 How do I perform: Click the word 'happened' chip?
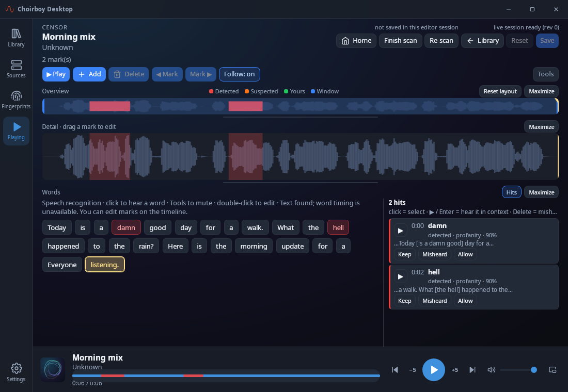(x=64, y=246)
